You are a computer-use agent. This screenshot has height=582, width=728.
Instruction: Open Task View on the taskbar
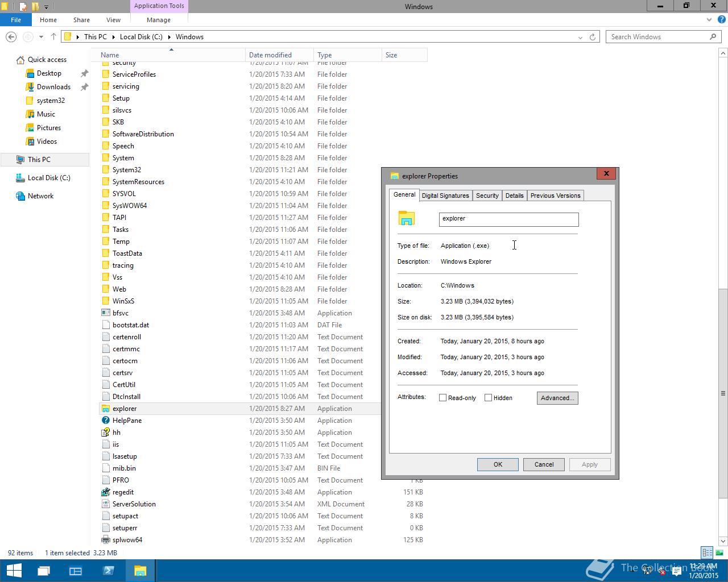pos(44,571)
